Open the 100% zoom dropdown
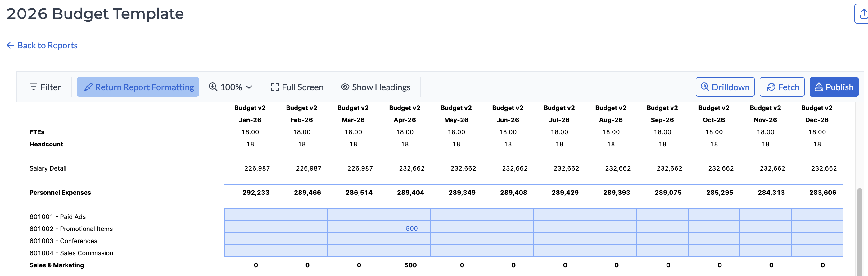This screenshot has width=868, height=276. pyautogui.click(x=231, y=87)
